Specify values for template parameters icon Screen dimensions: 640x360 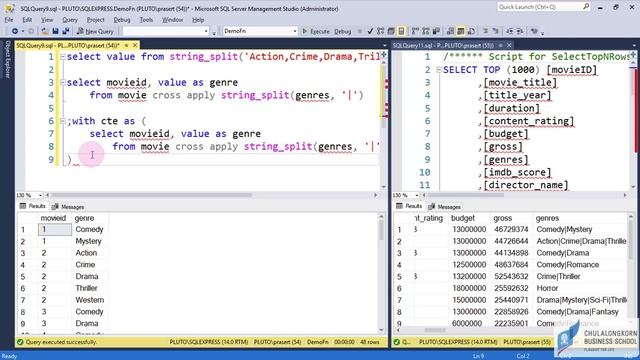coord(534,31)
